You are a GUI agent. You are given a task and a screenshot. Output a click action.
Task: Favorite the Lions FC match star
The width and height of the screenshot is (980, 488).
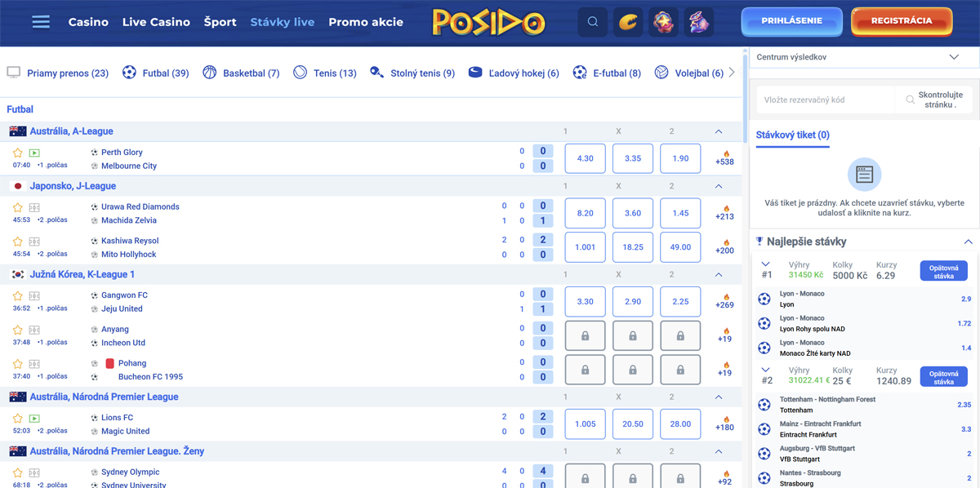click(x=18, y=419)
